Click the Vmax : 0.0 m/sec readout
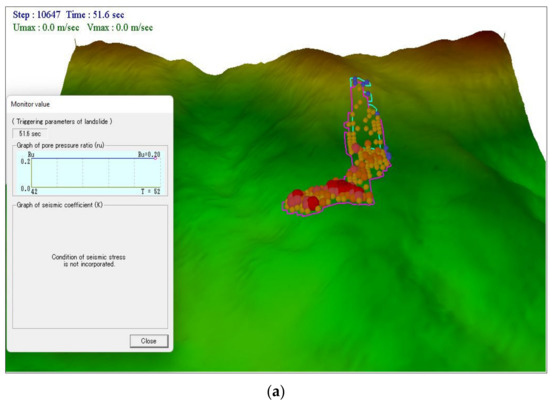The width and height of the screenshot is (550, 403). pos(120,28)
